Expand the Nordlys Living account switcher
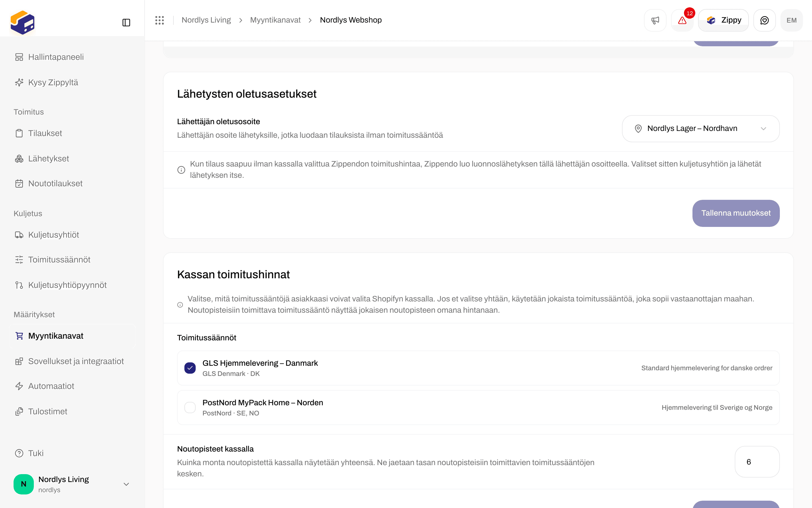Screen dimensions: 812x508 72,484
